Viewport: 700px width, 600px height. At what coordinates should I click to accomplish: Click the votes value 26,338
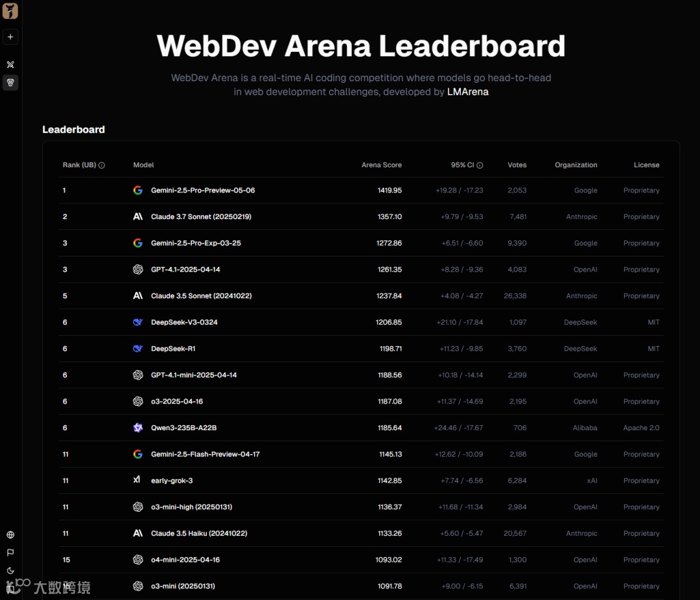(515, 295)
